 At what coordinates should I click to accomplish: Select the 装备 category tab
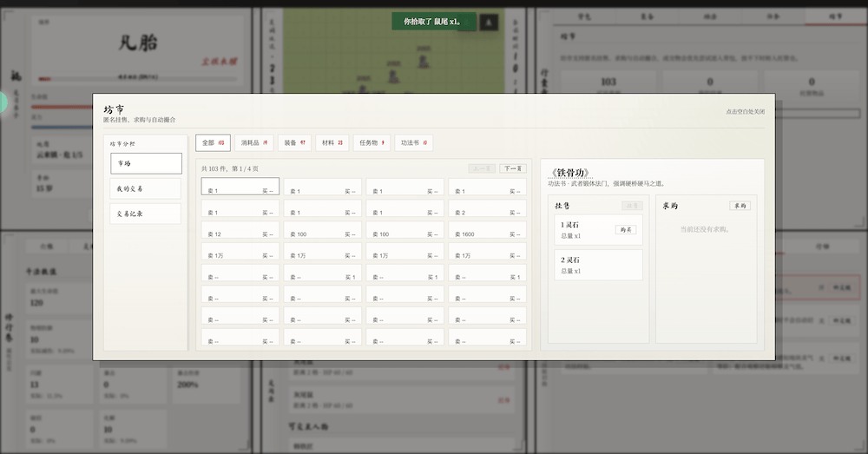[295, 142]
